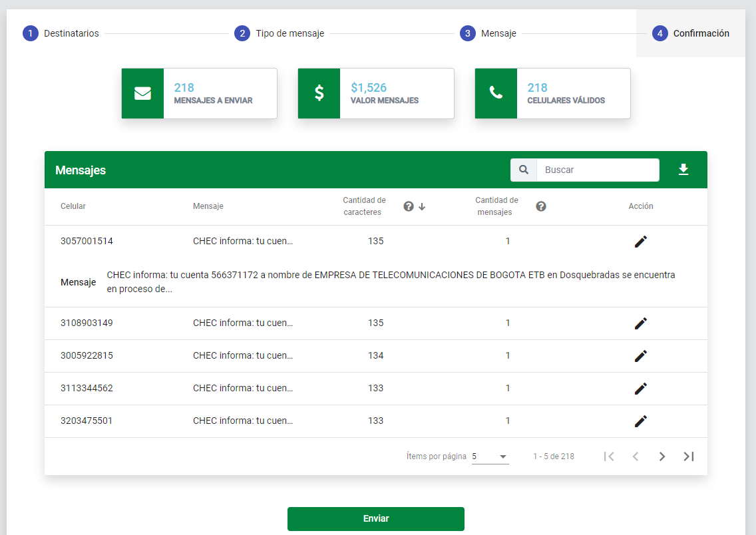The width and height of the screenshot is (756, 535).
Task: Click edit pencil for 3203475501
Action: [640, 421]
